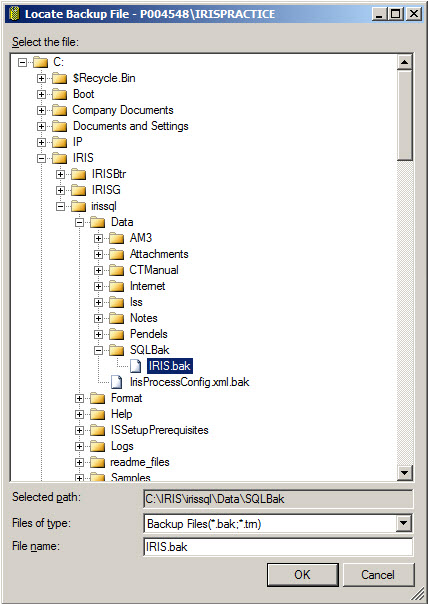Expand the Boot folder node
Screen dimensions: 428x604
(41, 94)
